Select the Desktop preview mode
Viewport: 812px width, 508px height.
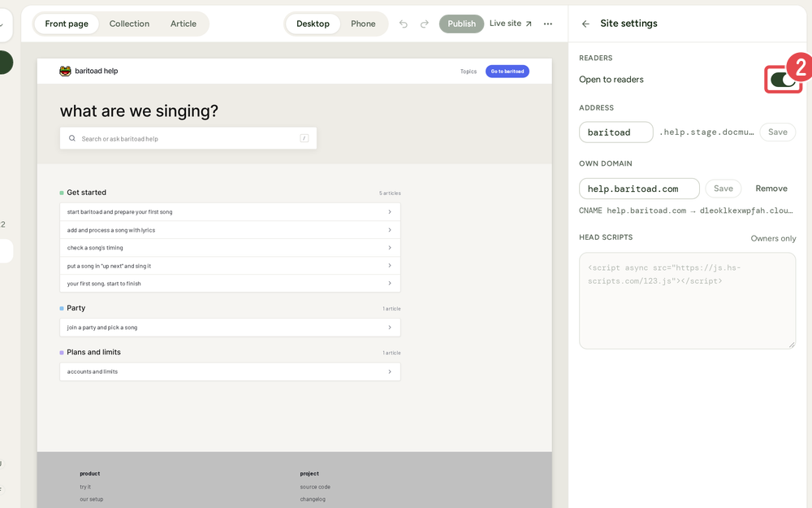[313, 24]
